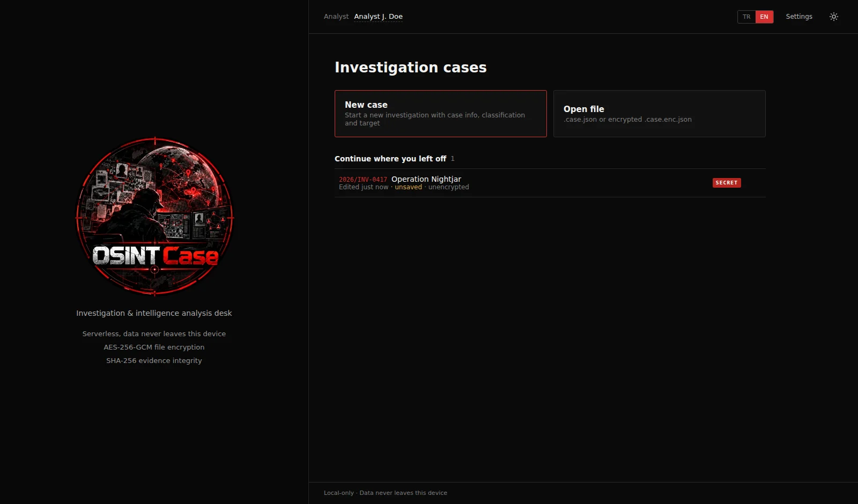Edit the analyst name Analyst J. Doe
This screenshot has height=504, width=858.
pos(378,17)
